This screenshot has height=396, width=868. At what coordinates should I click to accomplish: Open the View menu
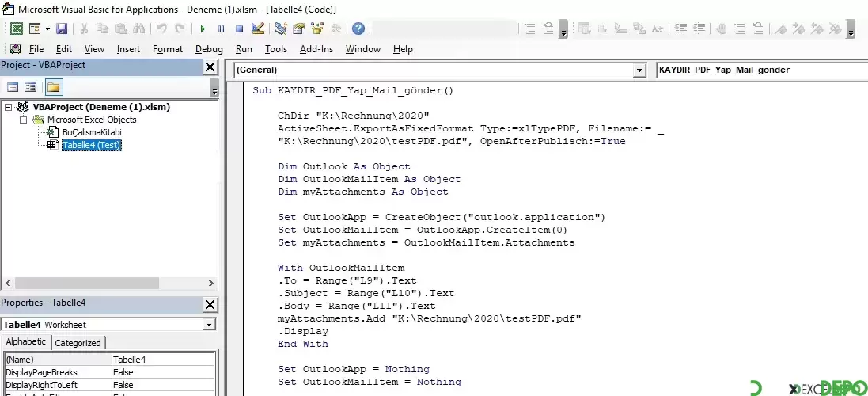coord(94,49)
